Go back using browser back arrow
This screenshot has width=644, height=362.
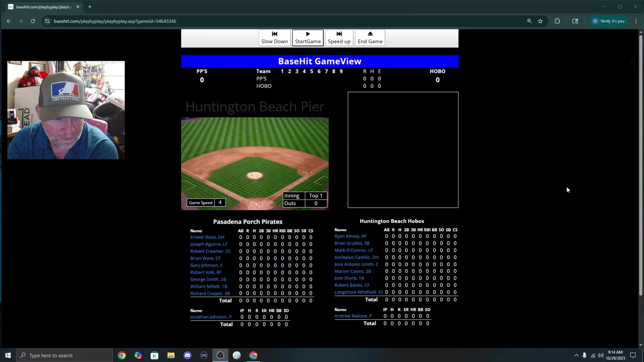point(9,21)
